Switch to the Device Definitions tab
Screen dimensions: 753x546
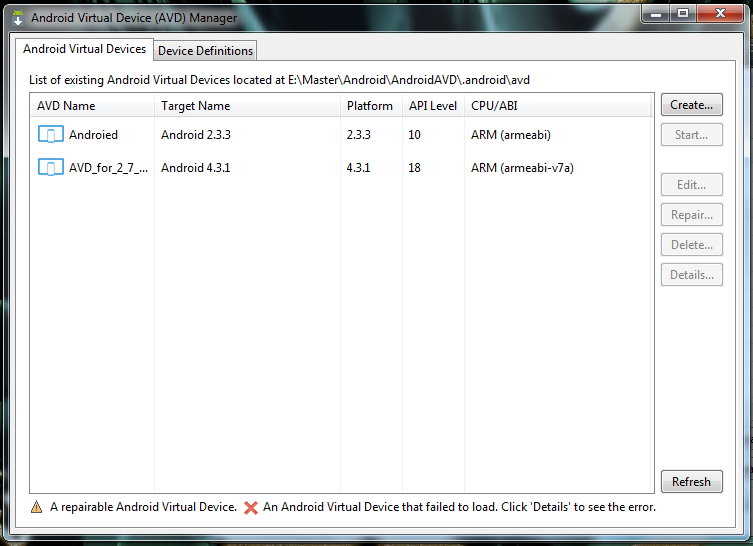click(x=205, y=50)
